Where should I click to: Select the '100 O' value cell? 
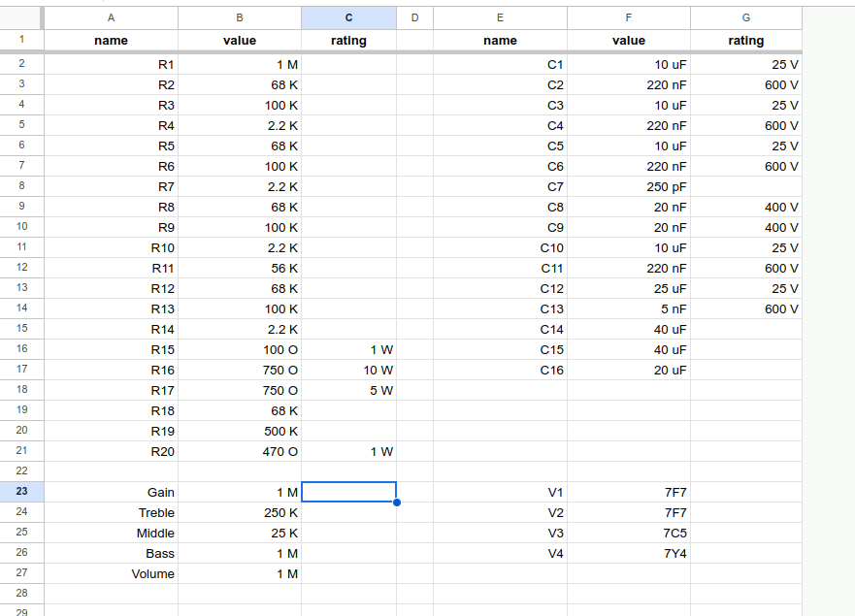240,349
